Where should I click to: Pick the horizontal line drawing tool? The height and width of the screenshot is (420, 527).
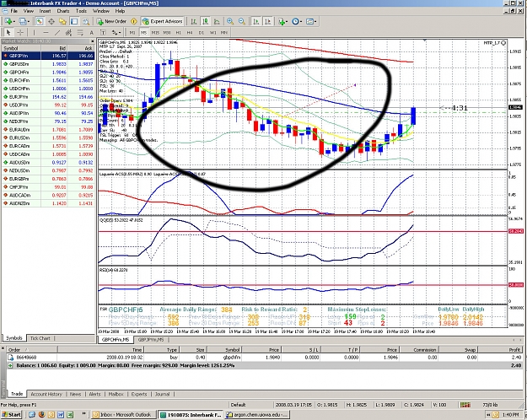[46, 32]
